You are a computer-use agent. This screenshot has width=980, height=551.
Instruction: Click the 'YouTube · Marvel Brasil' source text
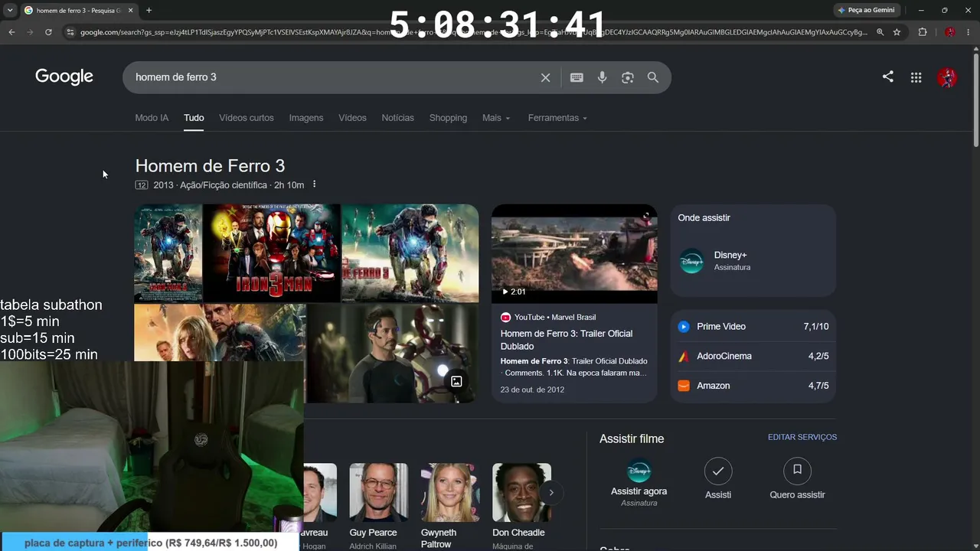555,317
